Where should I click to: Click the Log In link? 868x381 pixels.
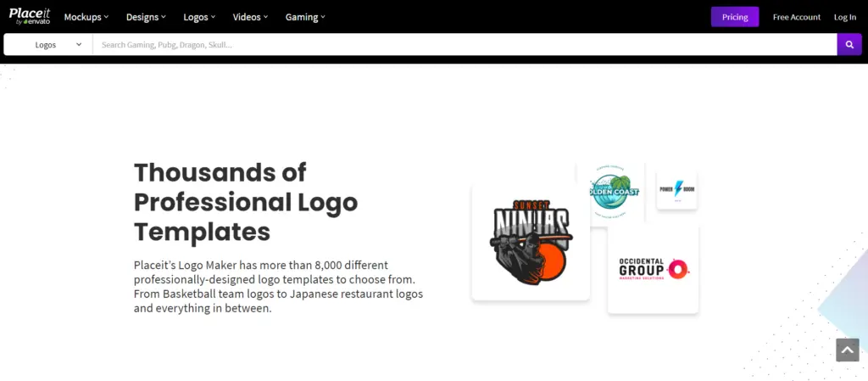pos(844,17)
